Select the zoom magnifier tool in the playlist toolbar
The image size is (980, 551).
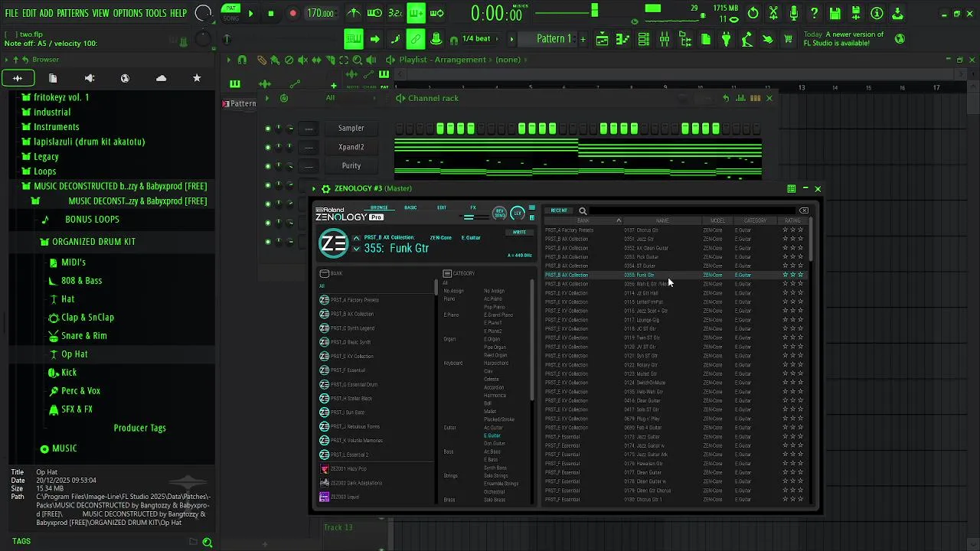[x=358, y=60]
